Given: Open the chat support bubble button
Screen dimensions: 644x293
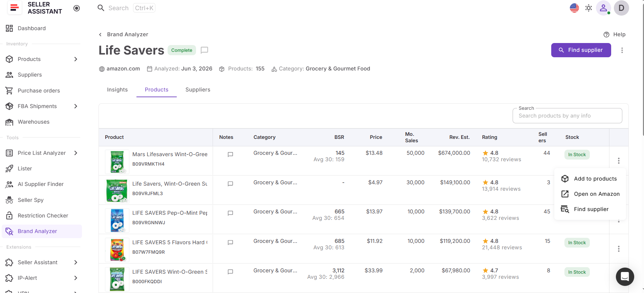Looking at the screenshot, I should point(625,277).
